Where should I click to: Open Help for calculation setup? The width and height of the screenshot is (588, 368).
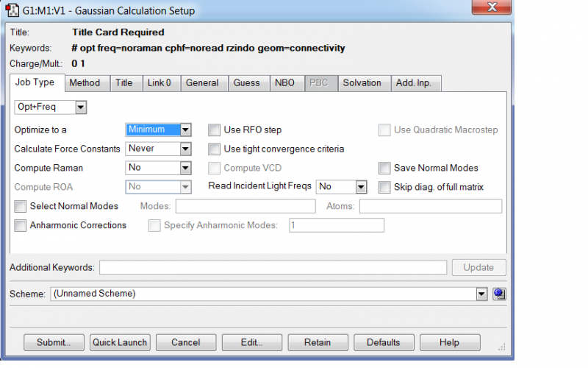450,342
